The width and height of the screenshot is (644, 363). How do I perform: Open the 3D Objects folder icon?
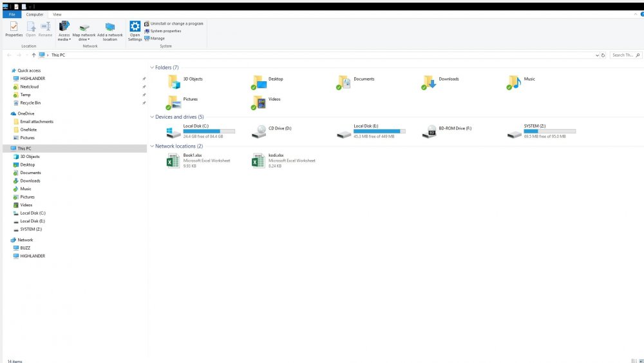tap(174, 82)
